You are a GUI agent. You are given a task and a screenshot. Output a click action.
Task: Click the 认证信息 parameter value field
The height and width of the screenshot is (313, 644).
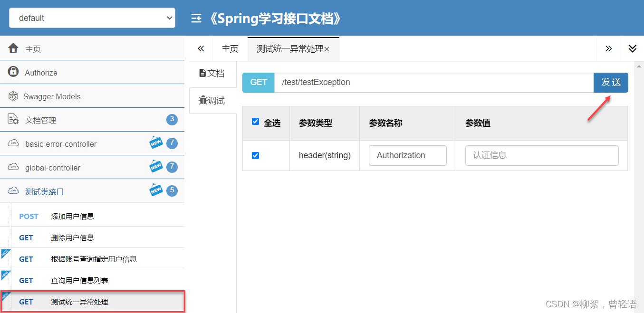(542, 155)
